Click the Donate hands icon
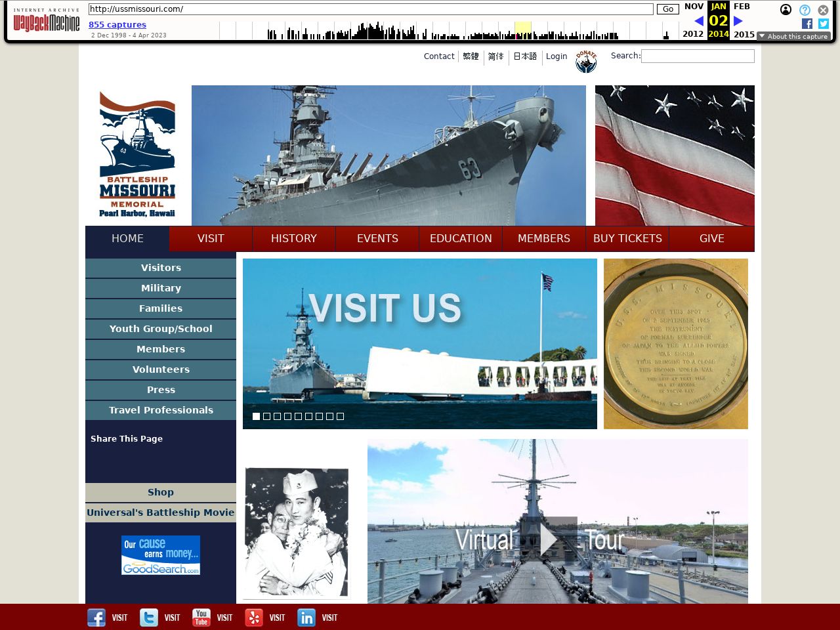Screen dimensions: 840x630 tap(586, 61)
